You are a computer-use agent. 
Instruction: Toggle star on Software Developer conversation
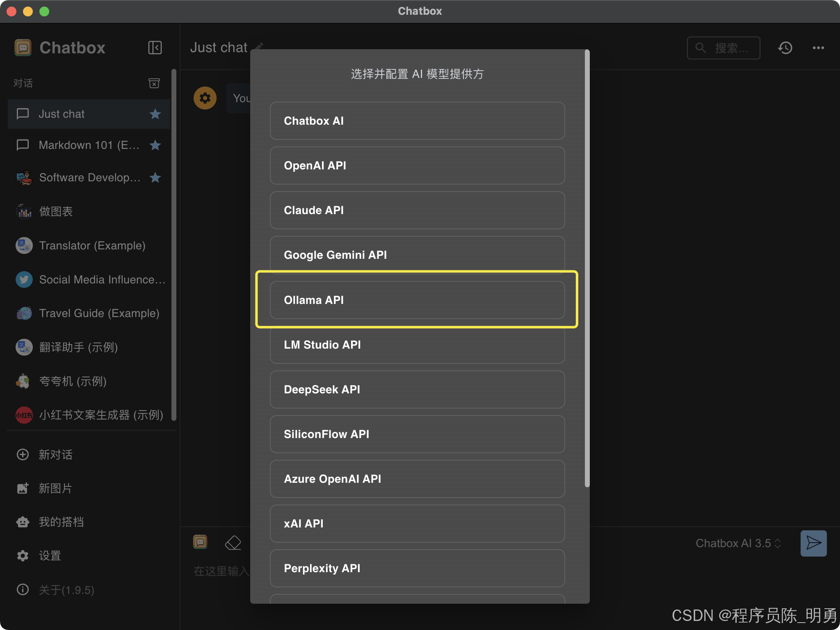coord(155,178)
